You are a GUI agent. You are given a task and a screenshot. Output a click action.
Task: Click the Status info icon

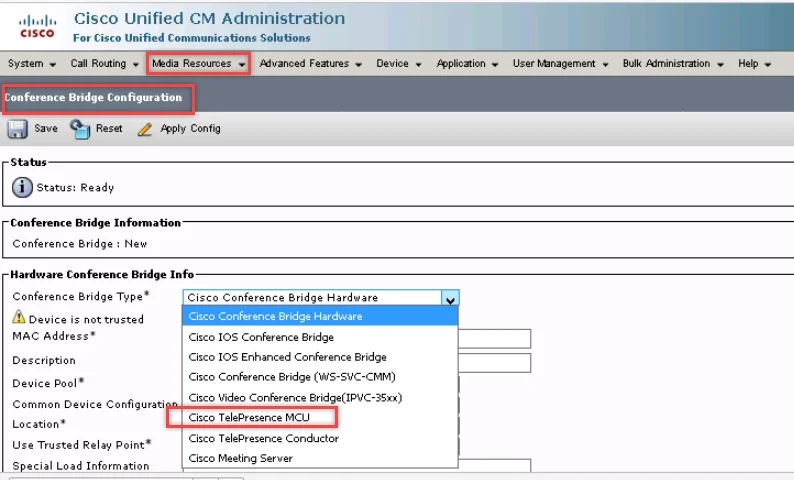click(22, 187)
